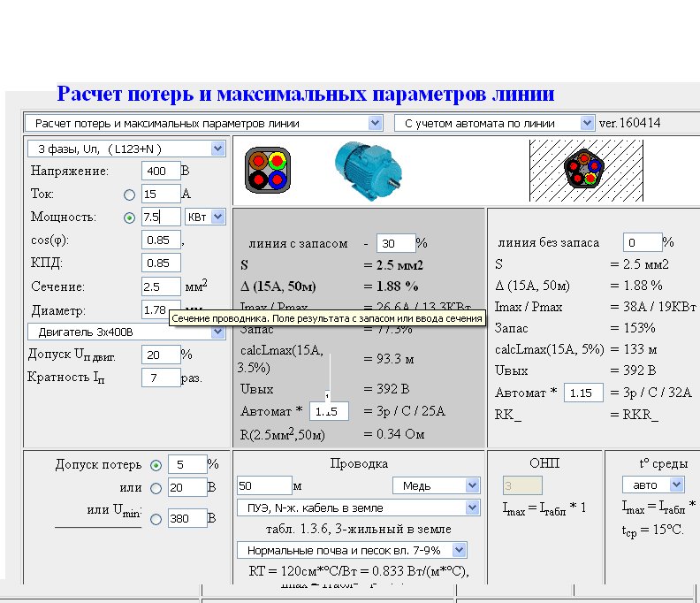Select the 'или Umin' radio button
Image resolution: width=700 pixels, height=603 pixels.
click(x=156, y=520)
